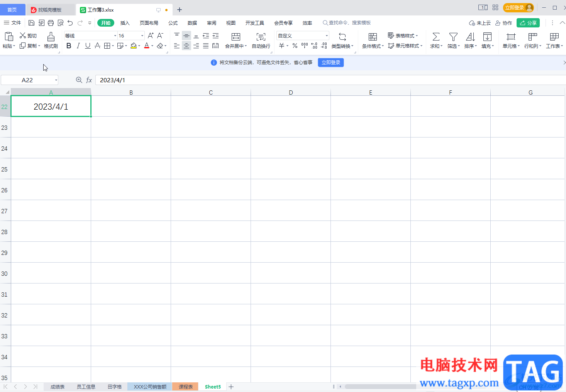Toggle align text left
The width and height of the screenshot is (566, 392).
click(177, 46)
